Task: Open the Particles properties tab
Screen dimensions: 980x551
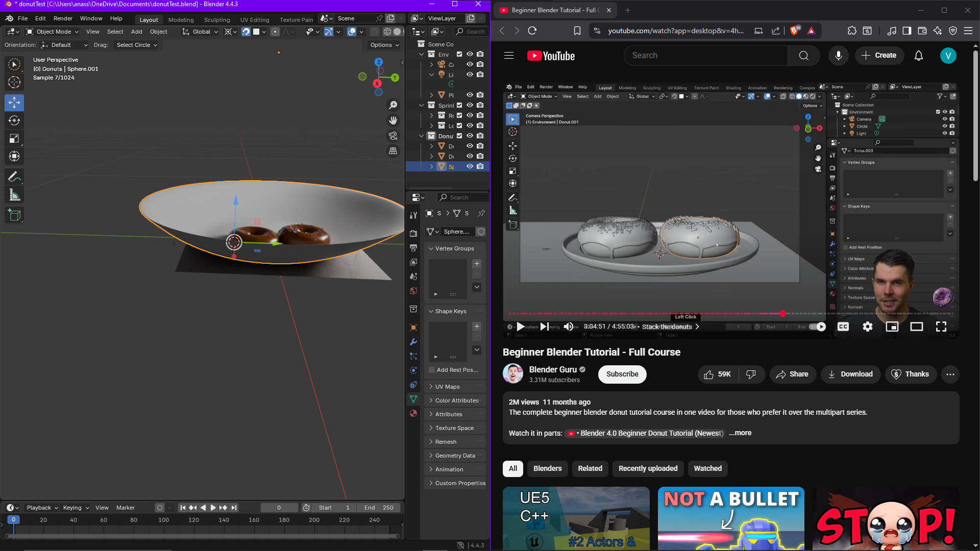Action: point(413,356)
